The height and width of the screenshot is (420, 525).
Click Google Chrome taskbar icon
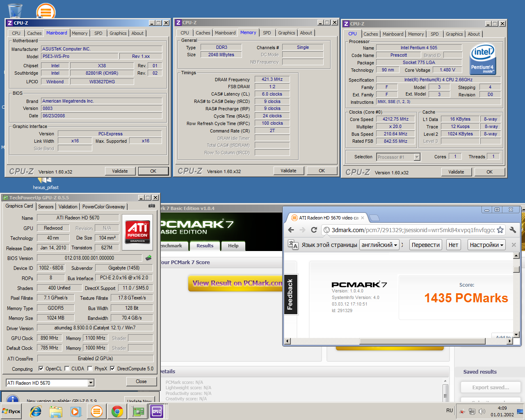click(x=117, y=411)
